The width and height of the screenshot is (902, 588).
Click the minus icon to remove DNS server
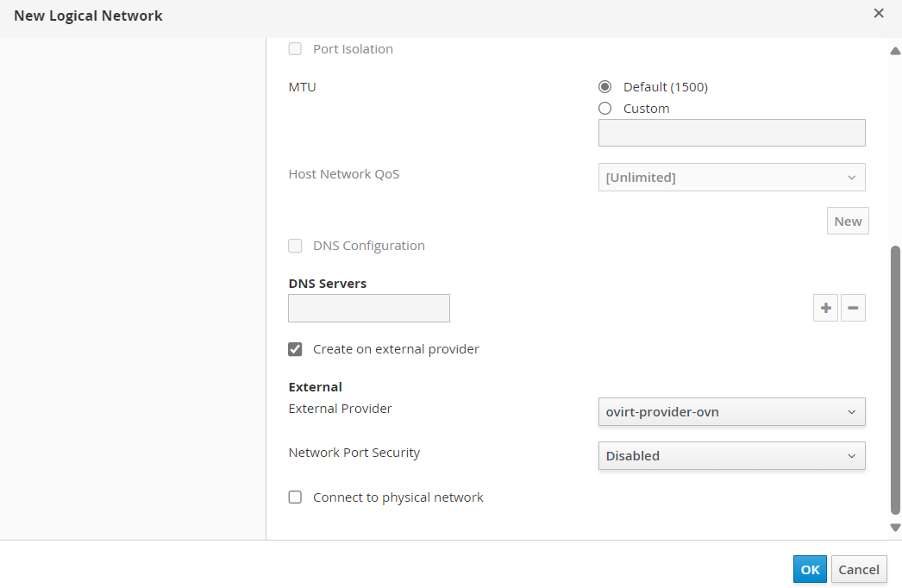[x=853, y=308]
